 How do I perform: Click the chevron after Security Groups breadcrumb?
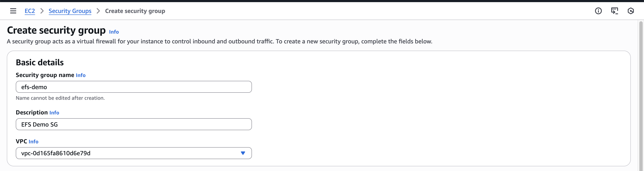point(98,11)
